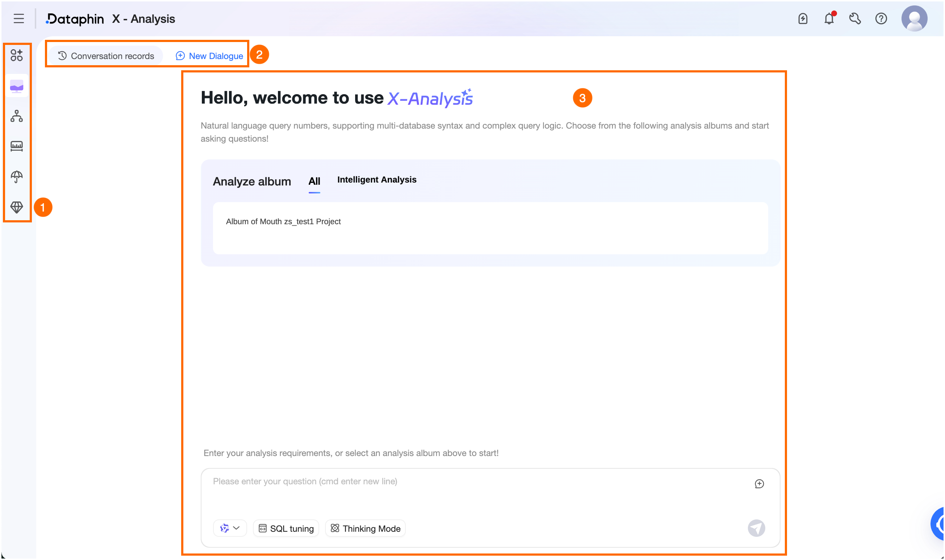Open Conversation records

(x=106, y=56)
